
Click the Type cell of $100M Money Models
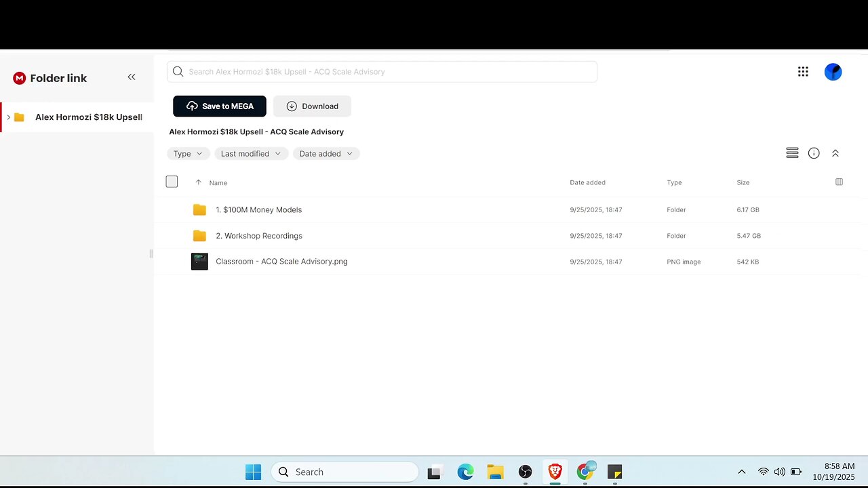tap(676, 210)
